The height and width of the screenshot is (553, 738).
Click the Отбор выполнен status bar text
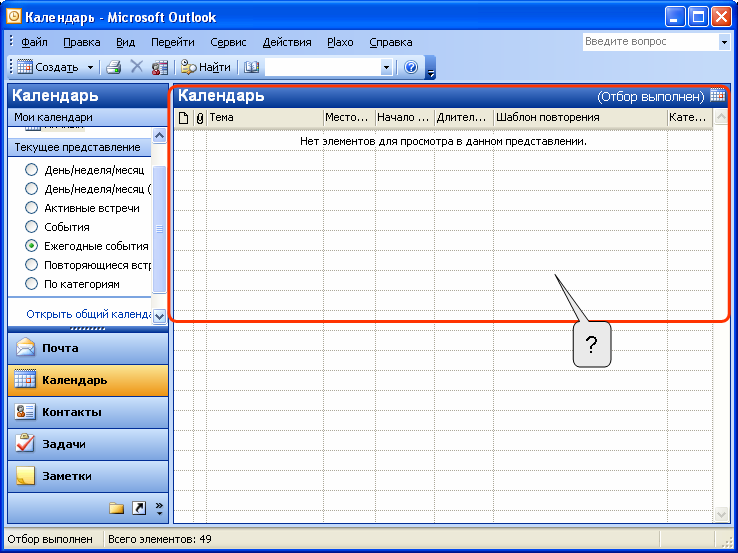coord(50,539)
